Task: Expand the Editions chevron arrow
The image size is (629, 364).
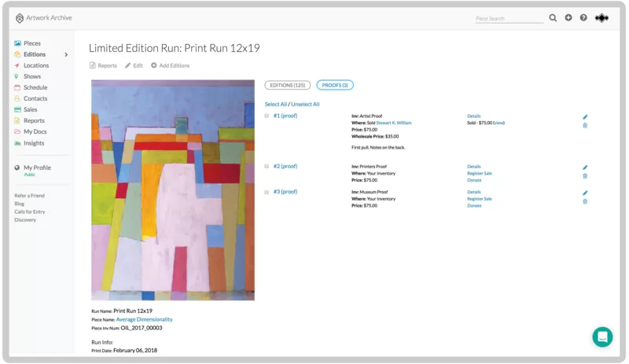Action: (66, 54)
